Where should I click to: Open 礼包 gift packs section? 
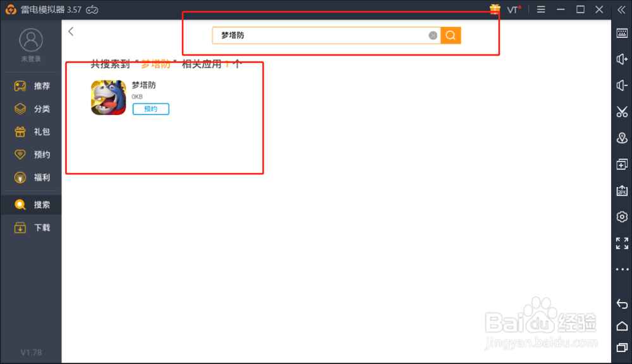pos(32,132)
